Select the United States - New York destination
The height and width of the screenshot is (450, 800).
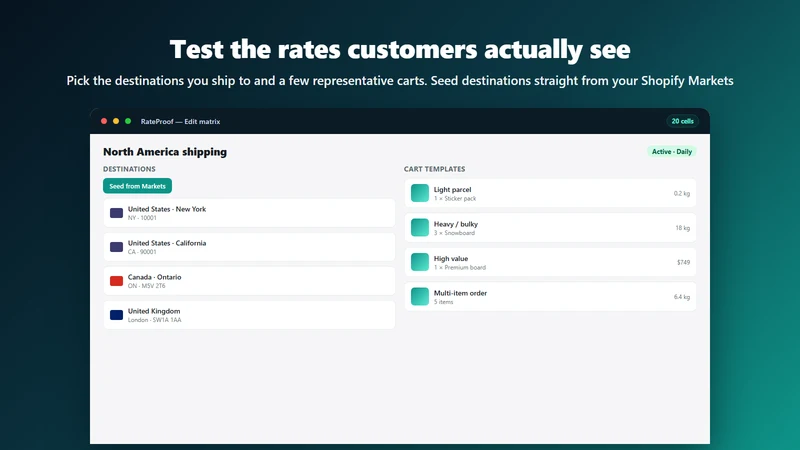point(249,213)
